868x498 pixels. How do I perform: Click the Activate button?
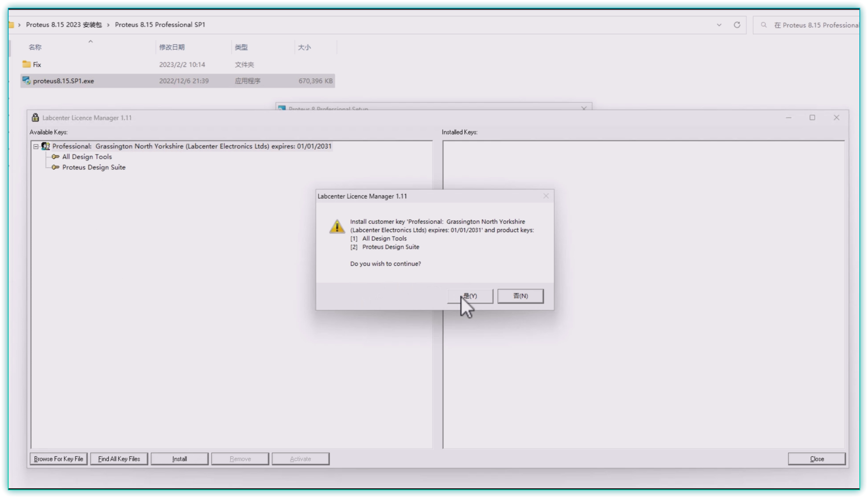click(x=301, y=459)
